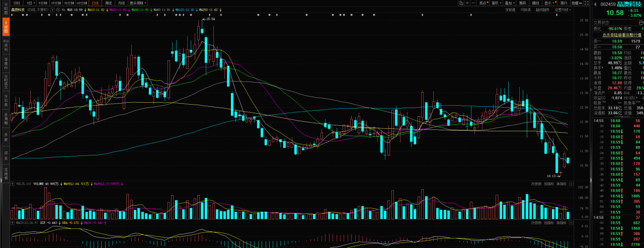
Task: Toggle the 可转债 tag
Action: pyautogui.click(x=526, y=10)
